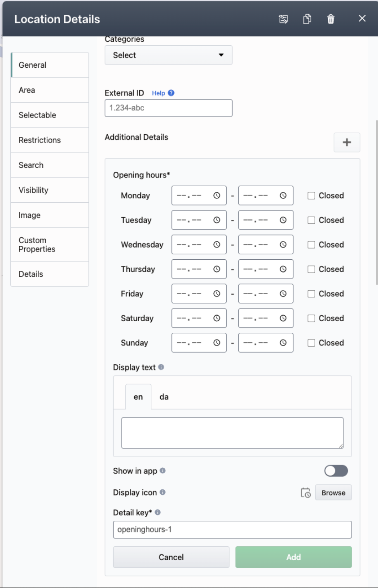The height and width of the screenshot is (588, 378).
Task: Click the info icon next to Display text
Action: pyautogui.click(x=161, y=367)
